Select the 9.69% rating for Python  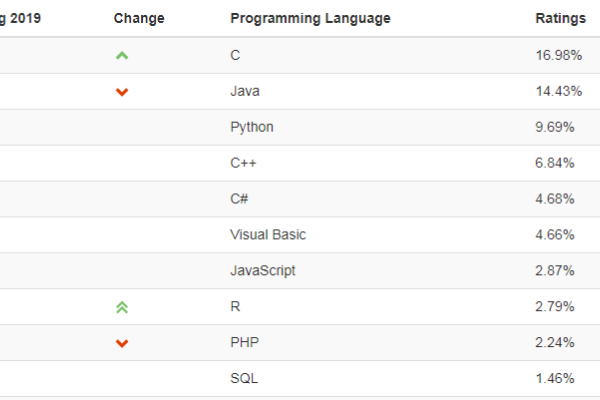coord(555,127)
